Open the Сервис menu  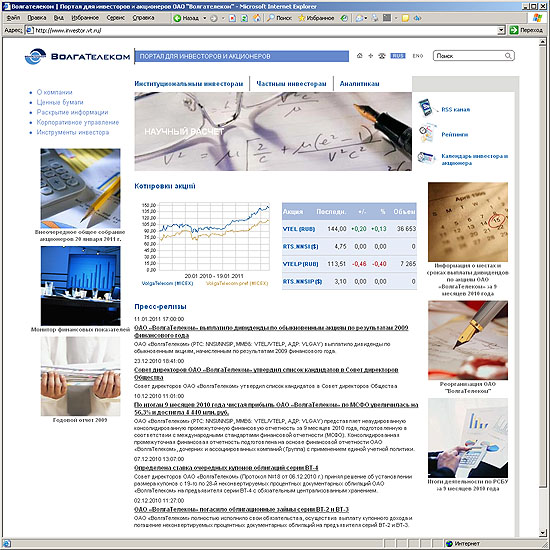coord(116,18)
